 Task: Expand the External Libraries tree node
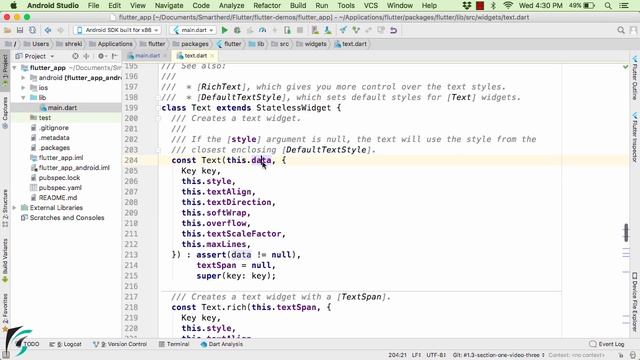(x=15, y=208)
